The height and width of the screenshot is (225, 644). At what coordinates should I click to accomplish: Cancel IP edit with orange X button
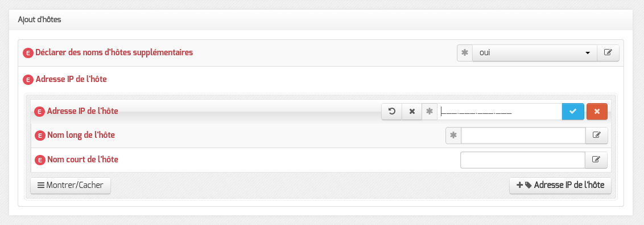point(597,112)
